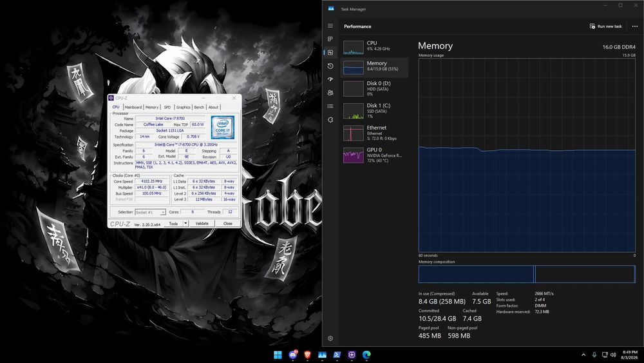Click the Package value Socket 1151 LGA
Viewport: 644px width, 363px height.
170,131
